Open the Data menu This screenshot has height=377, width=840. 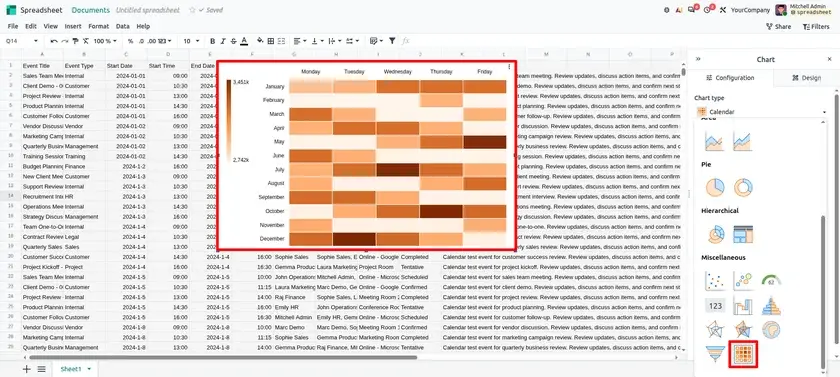click(x=123, y=26)
